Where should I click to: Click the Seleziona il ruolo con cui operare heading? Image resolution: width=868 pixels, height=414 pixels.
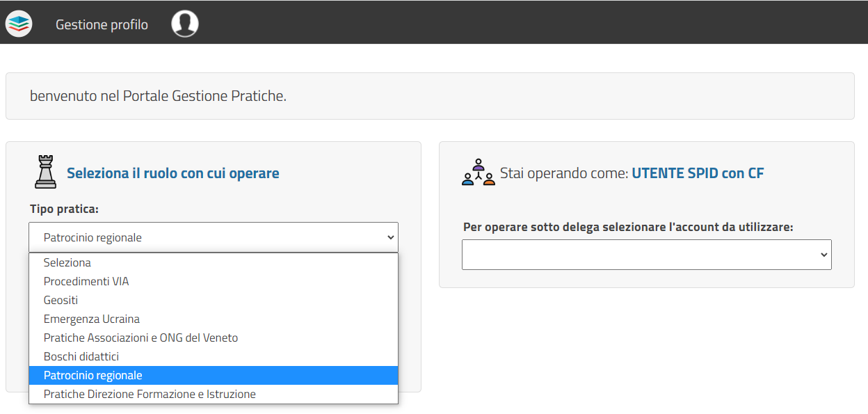pos(173,173)
